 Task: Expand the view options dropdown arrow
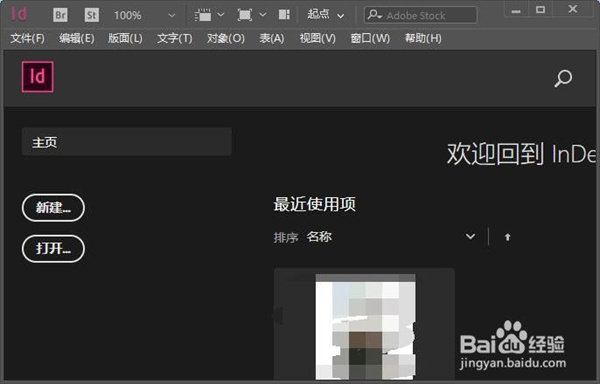(x=221, y=15)
